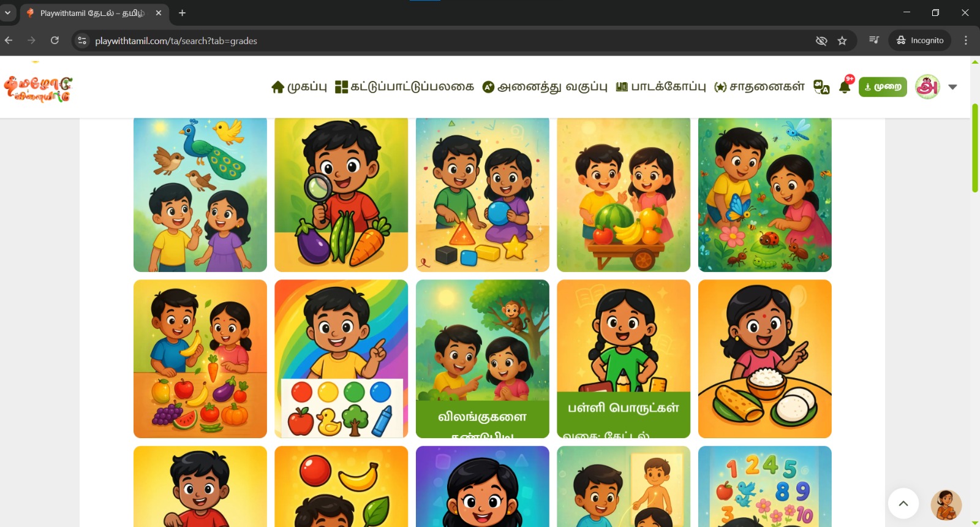Image resolution: width=980 pixels, height=527 pixels.
Task: Open the media control icon in toolbar
Action: (x=874, y=40)
